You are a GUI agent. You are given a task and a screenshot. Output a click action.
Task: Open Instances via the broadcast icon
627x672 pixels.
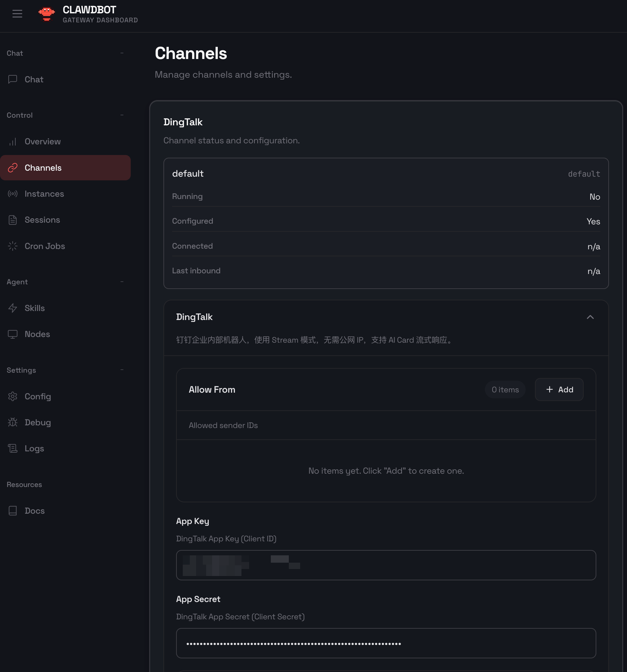click(13, 194)
